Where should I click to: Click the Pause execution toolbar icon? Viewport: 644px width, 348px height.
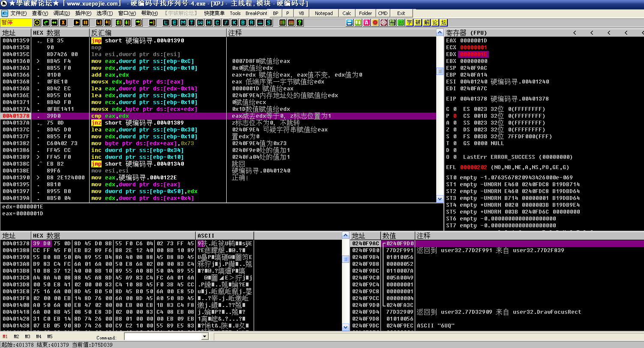coord(85,22)
